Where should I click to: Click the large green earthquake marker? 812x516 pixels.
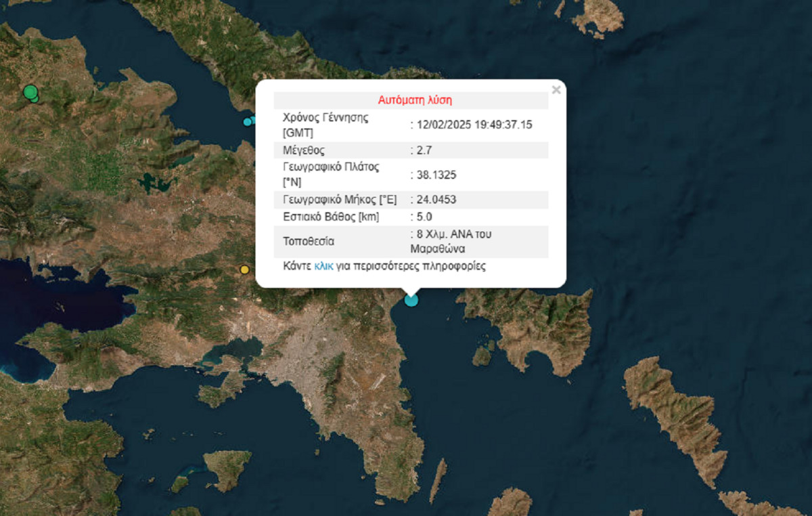30,91
